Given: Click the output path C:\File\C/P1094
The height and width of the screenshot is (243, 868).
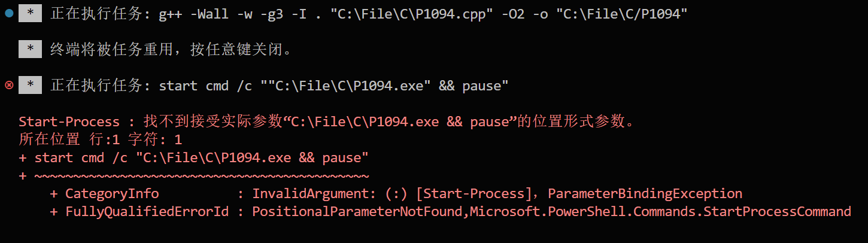Looking at the screenshot, I should [622, 14].
